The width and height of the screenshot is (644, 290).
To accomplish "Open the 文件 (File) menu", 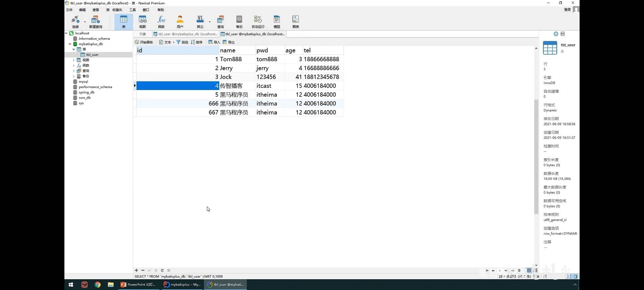I will pyautogui.click(x=69, y=10).
